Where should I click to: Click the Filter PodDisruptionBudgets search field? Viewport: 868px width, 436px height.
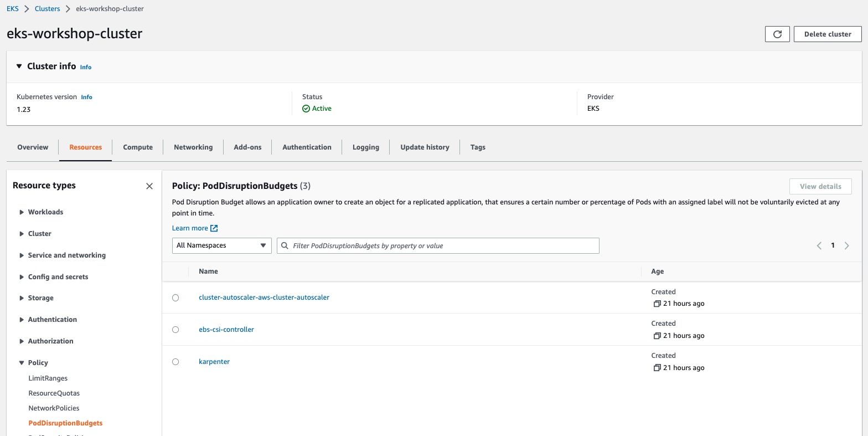(438, 245)
